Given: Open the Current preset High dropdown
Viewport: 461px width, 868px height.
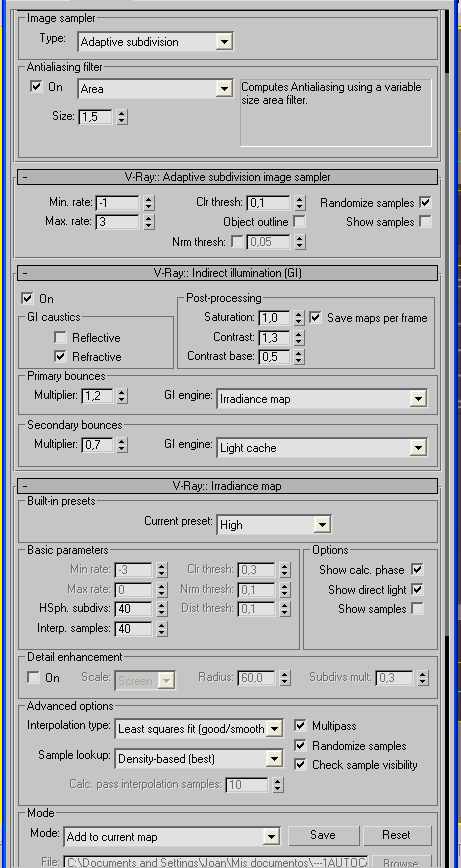Looking at the screenshot, I should click(274, 525).
